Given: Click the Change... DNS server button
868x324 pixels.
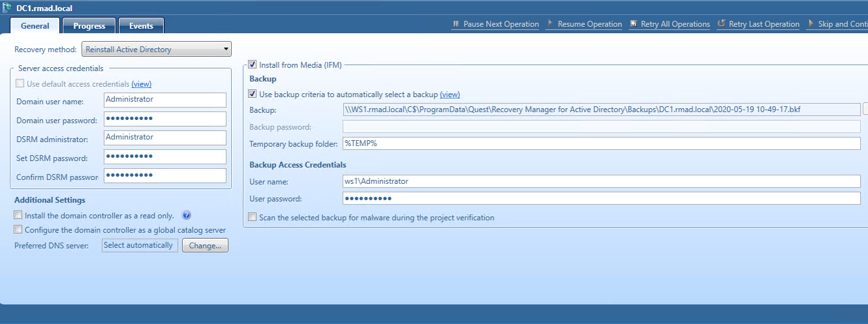Looking at the screenshot, I should [205, 246].
